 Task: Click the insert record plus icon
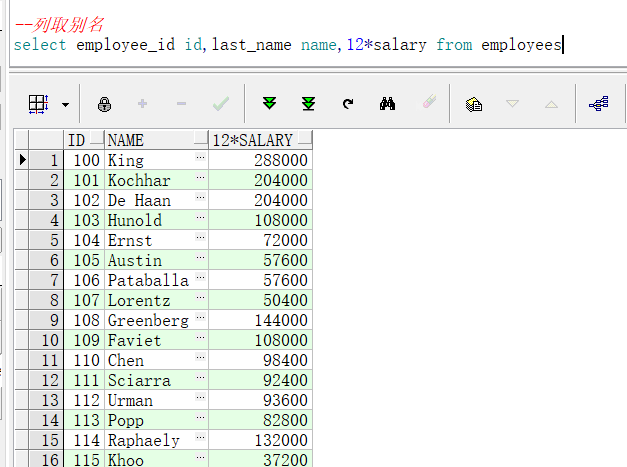coord(142,104)
